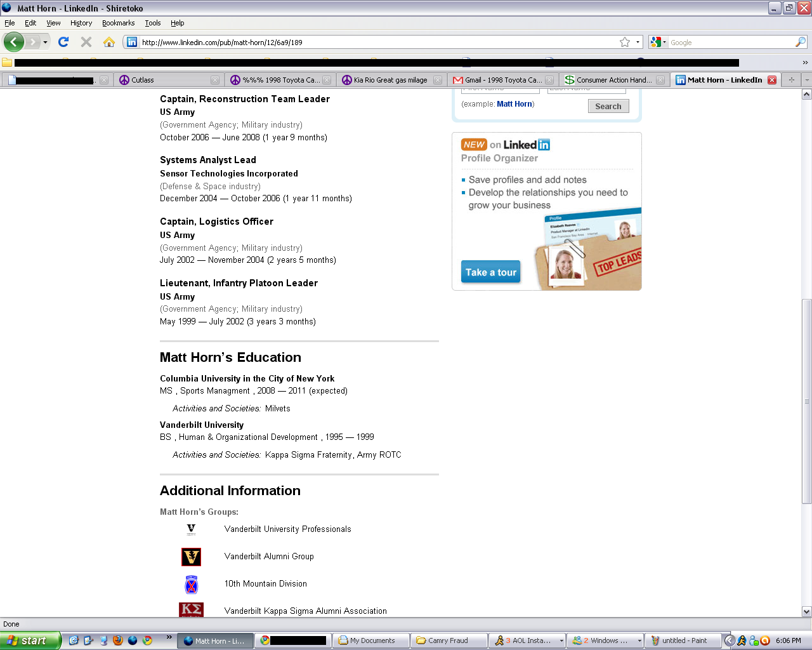Viewport: 812px width, 650px height.
Task: Click Vanderbilt University Professionals logo icon
Action: tap(191, 529)
